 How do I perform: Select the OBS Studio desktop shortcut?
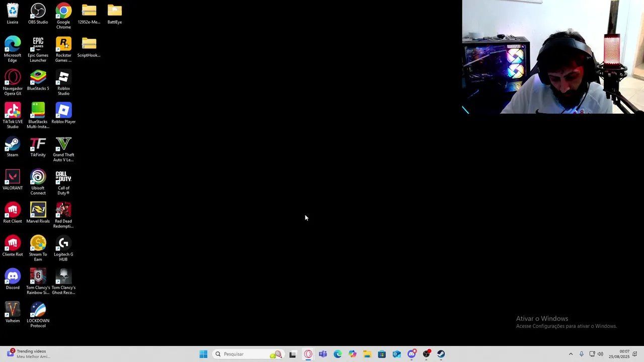coord(38,14)
